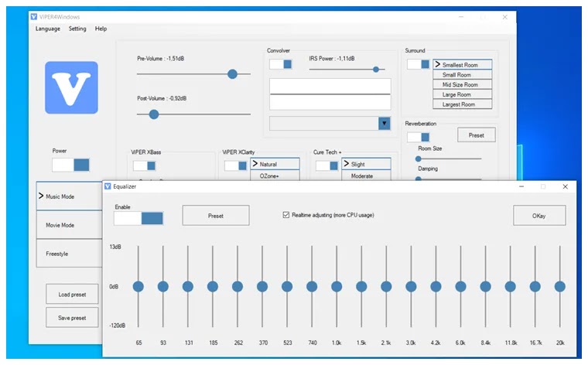Click the 65 Hz equalizer band slider

click(x=138, y=287)
